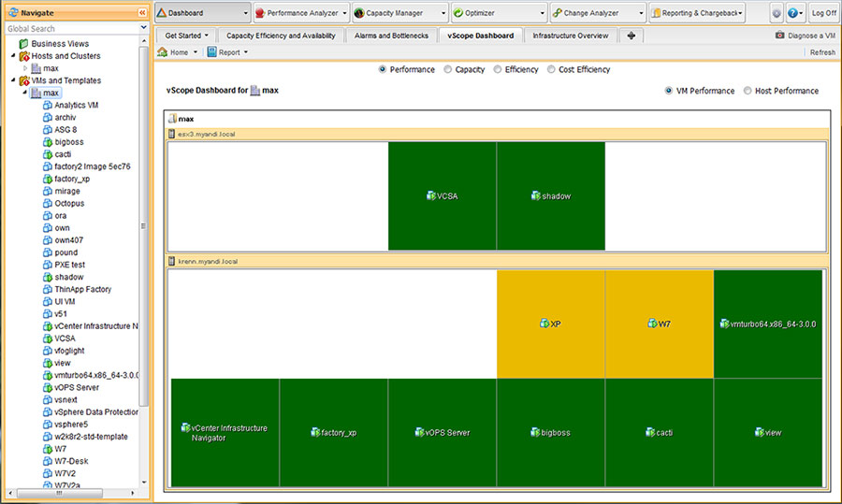Open the vmturbo64.x86_64-3.0.0 heatmap tile
The image size is (842, 504).
point(768,324)
